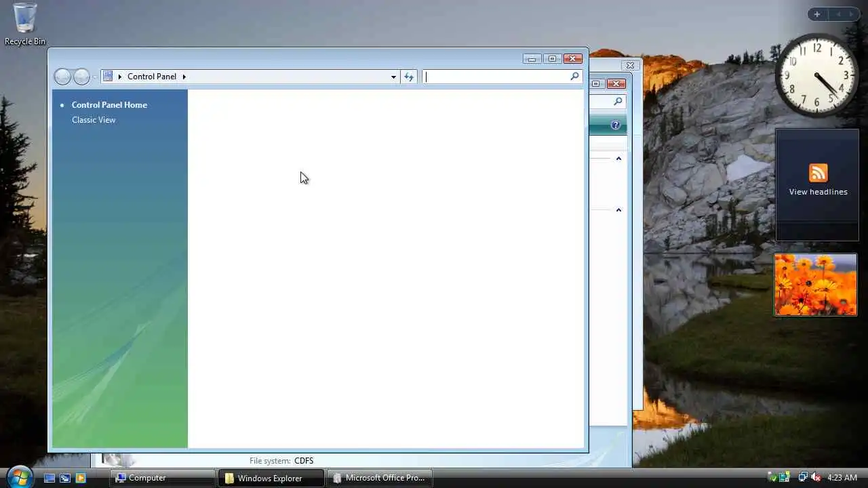Click the orange RSS feed icon

(818, 172)
